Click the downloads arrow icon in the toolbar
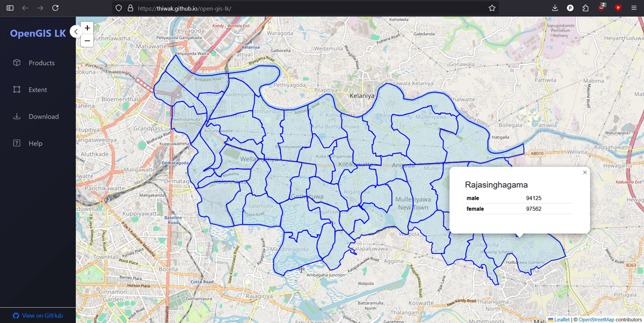Viewport: 644px width, 323px height. tap(555, 8)
